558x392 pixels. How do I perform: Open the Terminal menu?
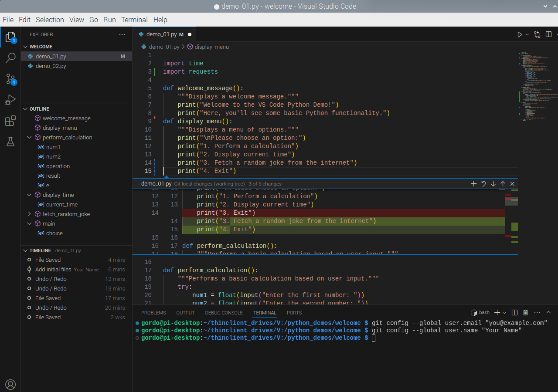click(x=134, y=20)
